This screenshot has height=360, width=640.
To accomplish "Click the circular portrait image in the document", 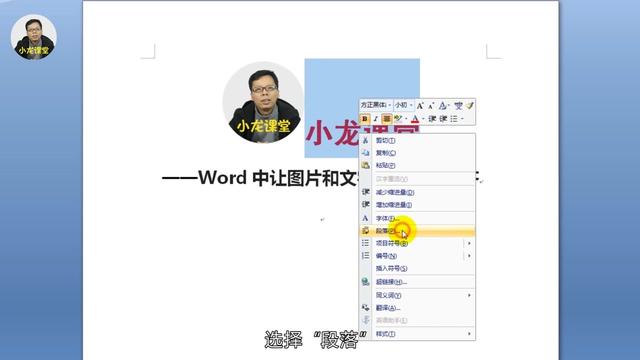I will (263, 102).
